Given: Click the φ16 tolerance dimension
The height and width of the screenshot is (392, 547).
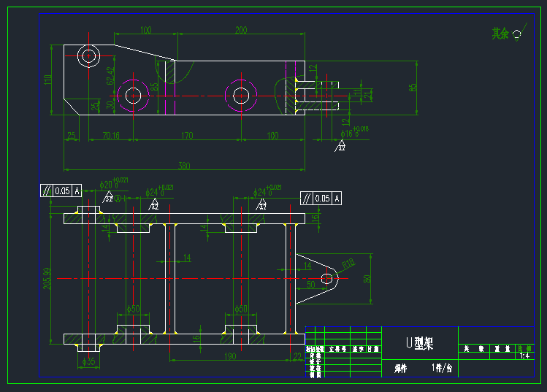Looking at the screenshot, I should tap(354, 132).
